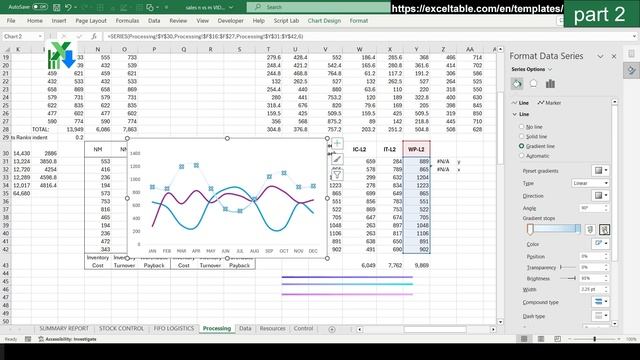The width and height of the screenshot is (640, 360).
Task: Click side pane Format icon at right edge
Action: [x=631, y=71]
